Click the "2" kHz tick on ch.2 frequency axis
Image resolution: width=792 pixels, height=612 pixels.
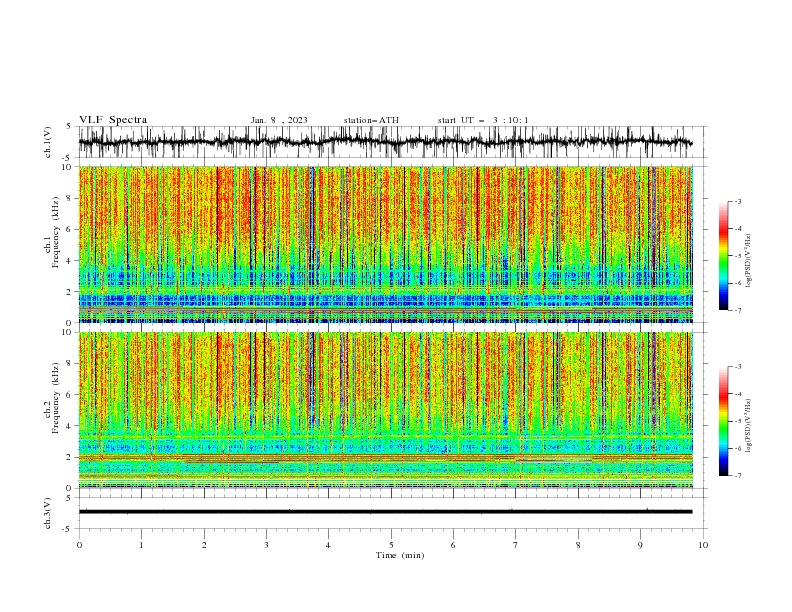pyautogui.click(x=69, y=457)
